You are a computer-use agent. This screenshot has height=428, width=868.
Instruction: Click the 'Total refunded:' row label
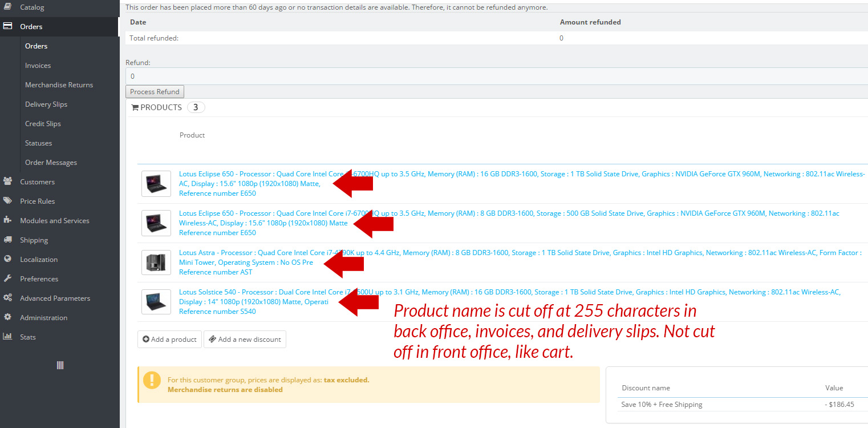click(154, 38)
